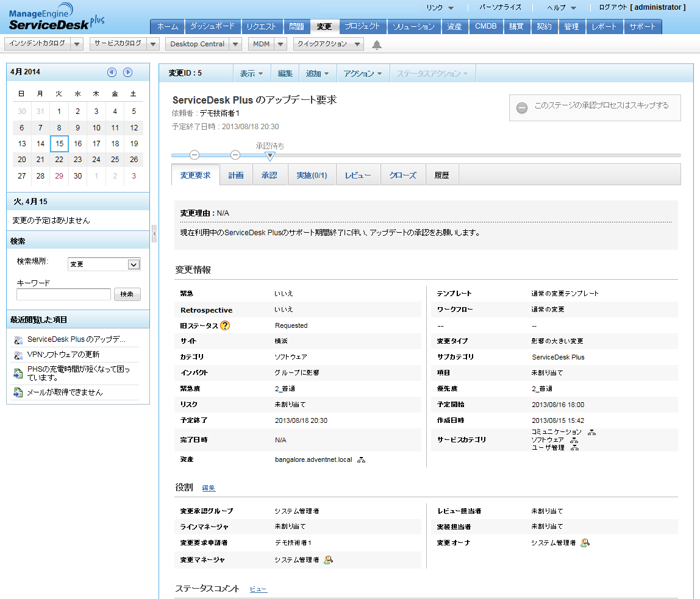Viewport: 700px width, 599px height.
Task: Click the help icon beside 旧ステータス
Action: (225, 325)
